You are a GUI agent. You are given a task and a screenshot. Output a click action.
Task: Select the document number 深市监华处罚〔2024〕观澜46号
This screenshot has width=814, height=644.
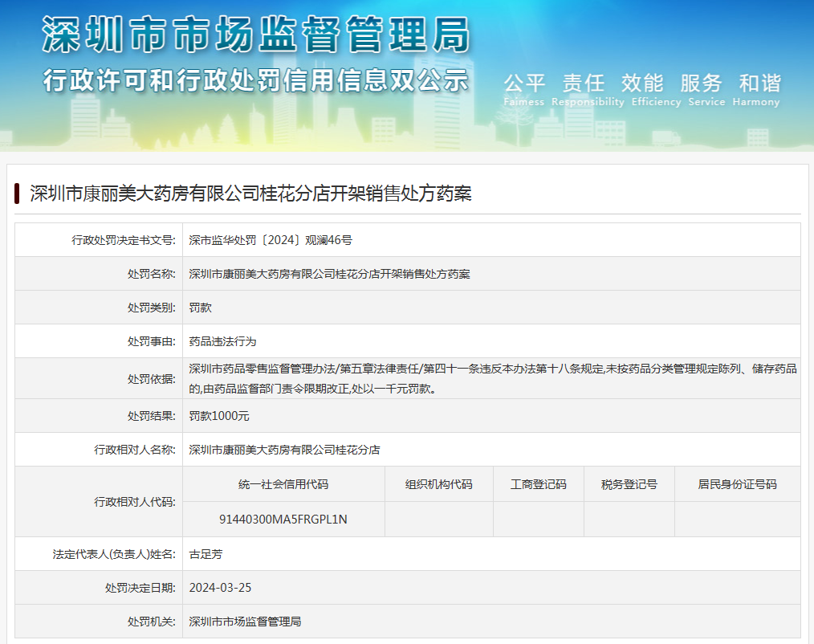(271, 240)
